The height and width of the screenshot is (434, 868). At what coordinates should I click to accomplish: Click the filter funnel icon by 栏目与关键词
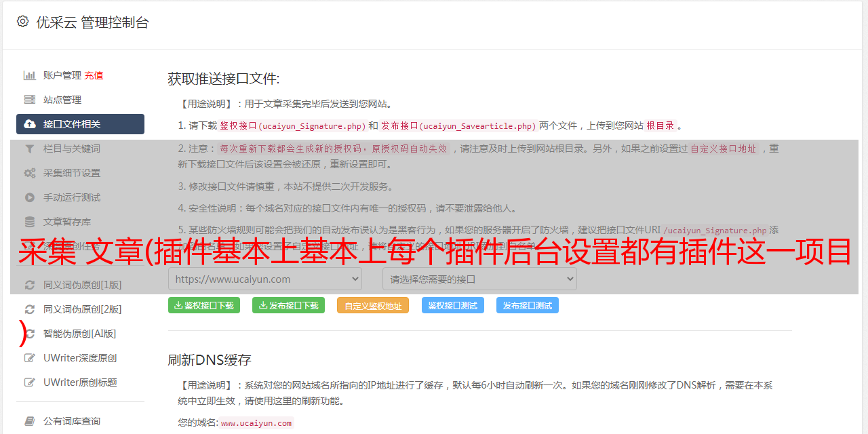pyautogui.click(x=30, y=149)
